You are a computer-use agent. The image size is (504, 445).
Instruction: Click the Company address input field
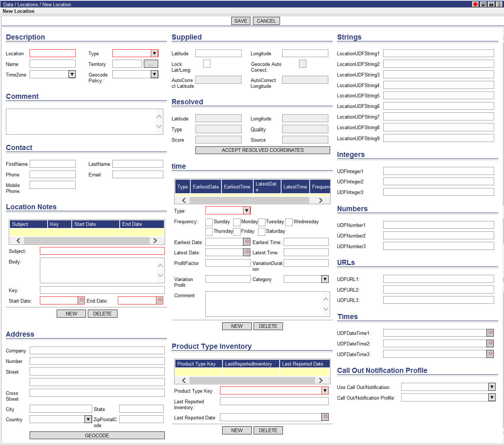[97, 350]
